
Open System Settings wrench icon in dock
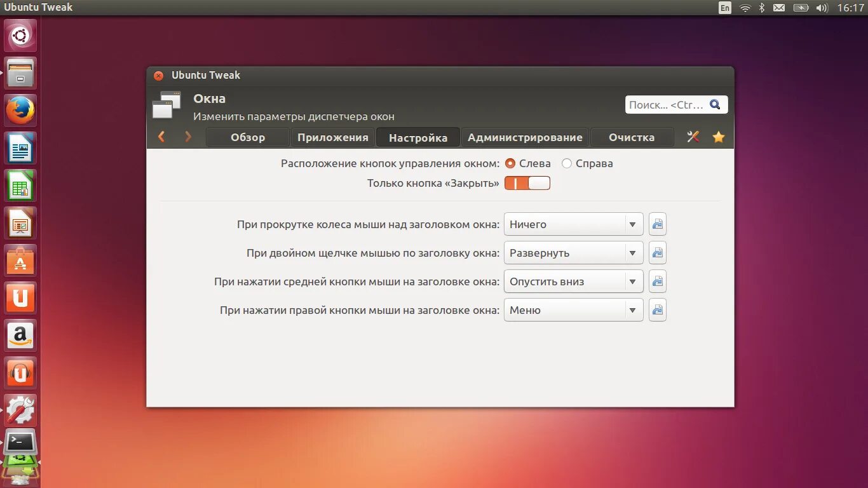pyautogui.click(x=20, y=410)
